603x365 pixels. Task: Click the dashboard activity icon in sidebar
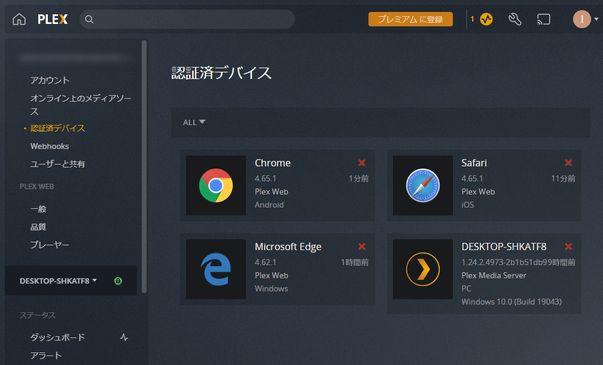(124, 337)
